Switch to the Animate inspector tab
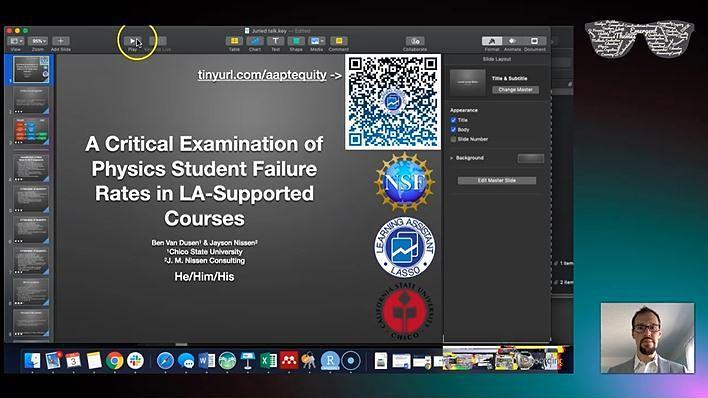The width and height of the screenshot is (708, 398). click(512, 41)
